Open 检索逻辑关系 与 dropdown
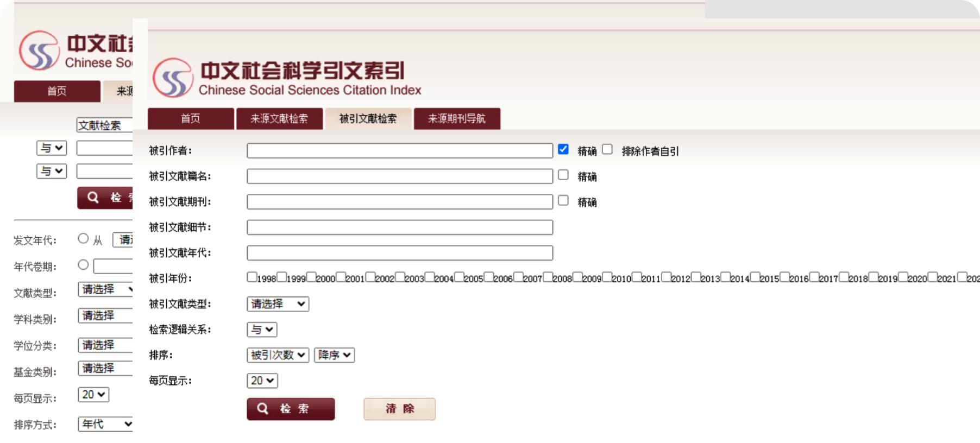 click(262, 330)
